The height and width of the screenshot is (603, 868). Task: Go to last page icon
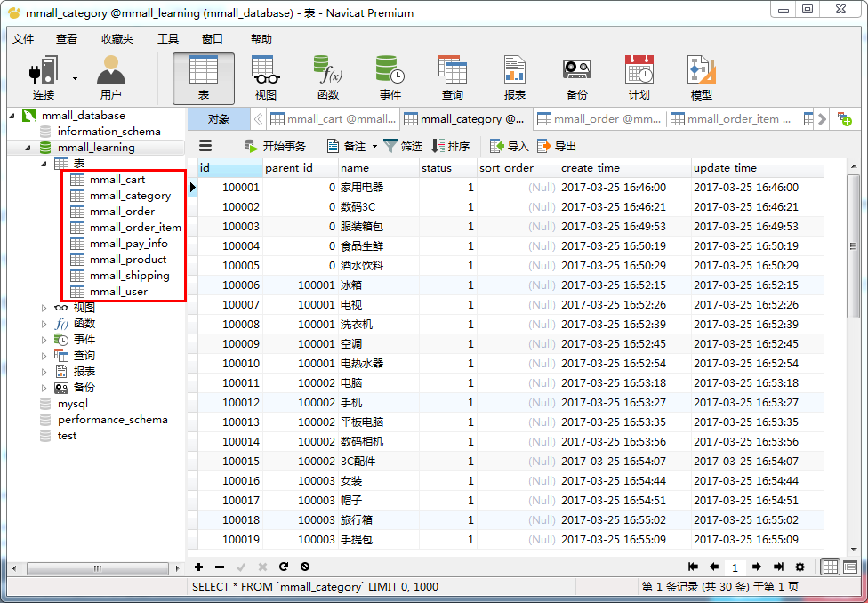pos(778,567)
